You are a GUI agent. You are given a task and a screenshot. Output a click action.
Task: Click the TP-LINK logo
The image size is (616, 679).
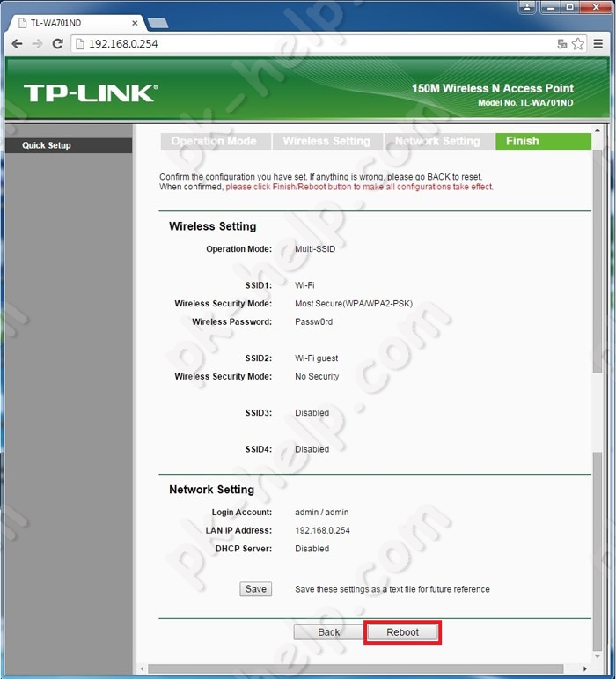91,93
